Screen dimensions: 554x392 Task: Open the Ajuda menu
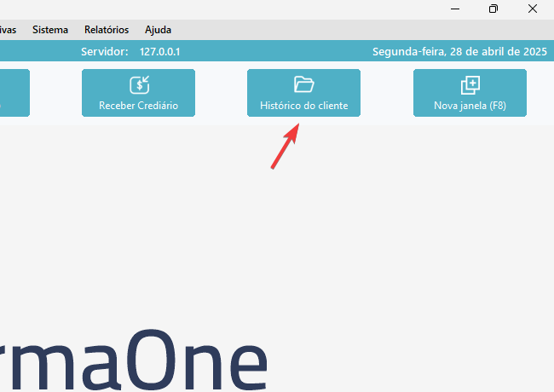[158, 30]
